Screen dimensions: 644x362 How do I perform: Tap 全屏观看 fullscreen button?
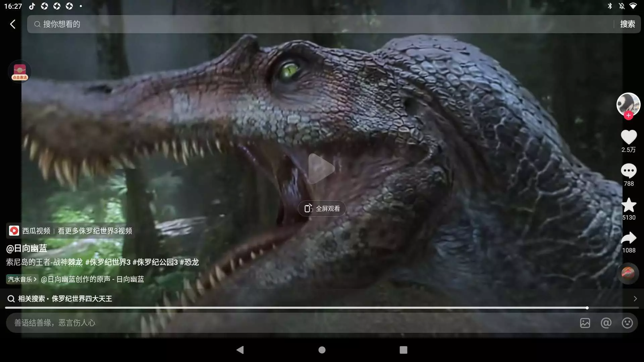point(322,208)
